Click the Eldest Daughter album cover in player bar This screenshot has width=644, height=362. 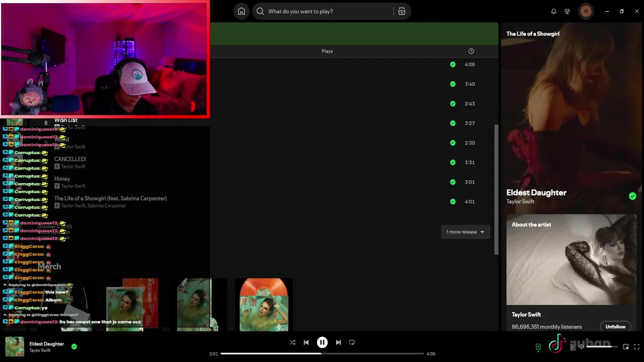coord(15,346)
